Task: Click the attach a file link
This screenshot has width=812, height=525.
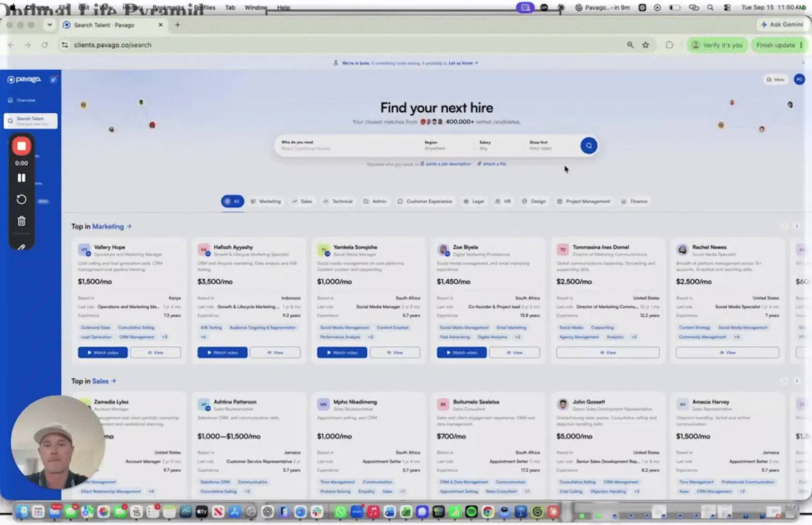Action: 492,164
